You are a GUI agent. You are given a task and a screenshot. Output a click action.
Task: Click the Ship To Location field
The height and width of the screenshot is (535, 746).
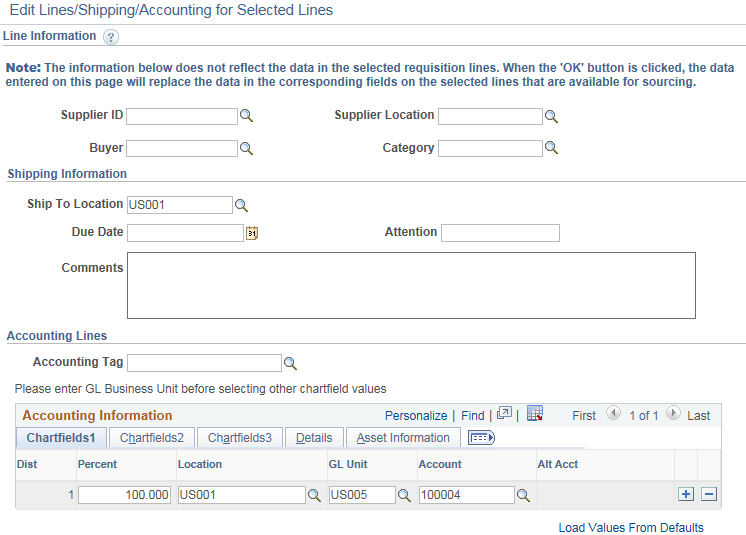[180, 205]
